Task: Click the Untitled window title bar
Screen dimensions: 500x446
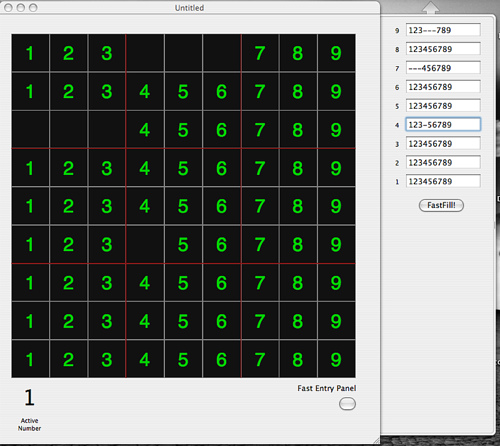Action: coord(189,7)
